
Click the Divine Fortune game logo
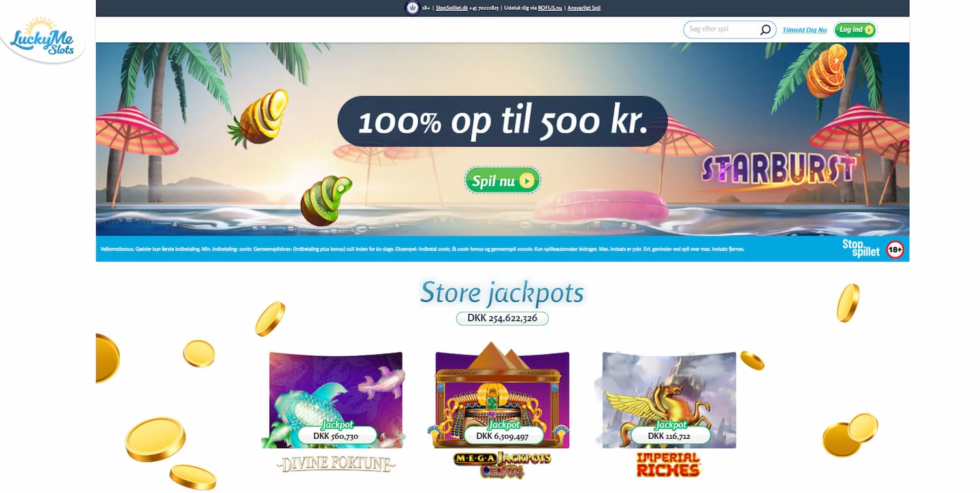point(336,464)
